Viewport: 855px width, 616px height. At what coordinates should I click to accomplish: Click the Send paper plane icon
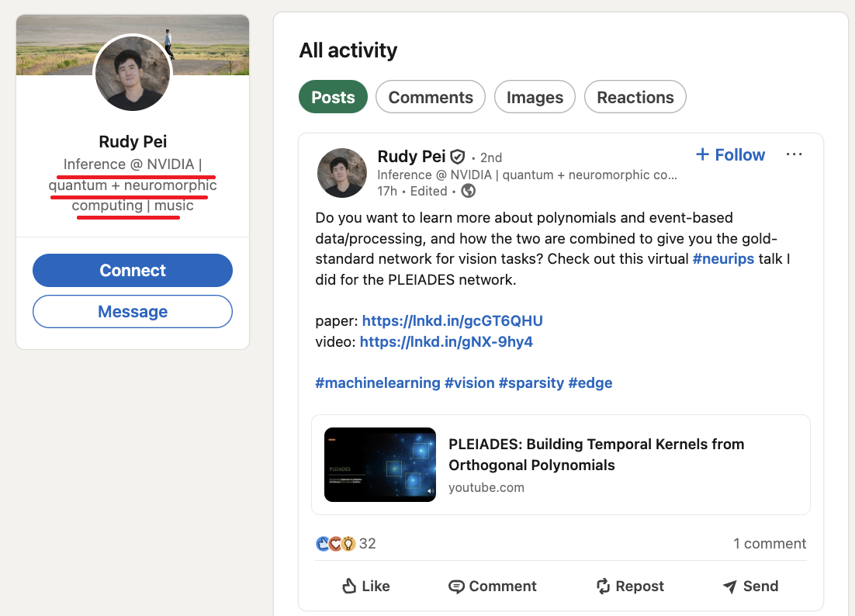[x=729, y=587]
